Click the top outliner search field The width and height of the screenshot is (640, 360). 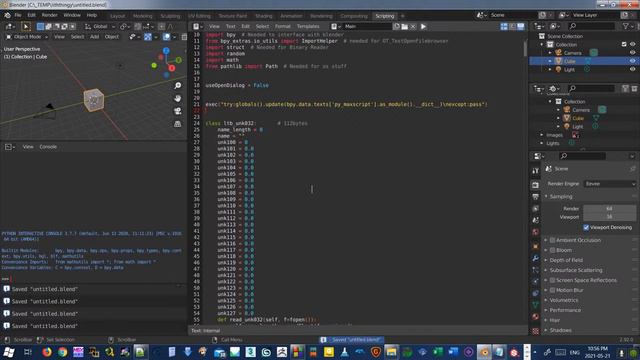click(x=591, y=26)
